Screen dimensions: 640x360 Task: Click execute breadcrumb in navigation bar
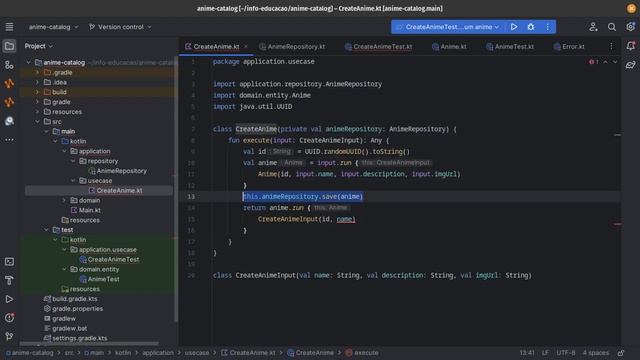point(366,353)
